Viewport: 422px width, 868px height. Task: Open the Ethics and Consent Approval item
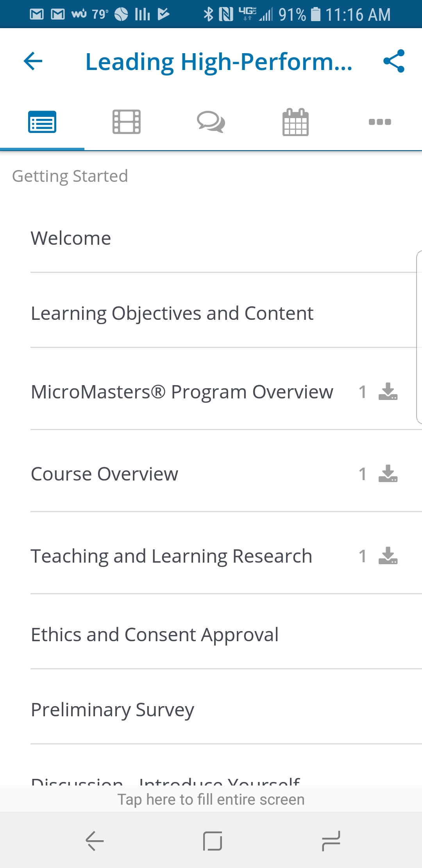point(154,634)
